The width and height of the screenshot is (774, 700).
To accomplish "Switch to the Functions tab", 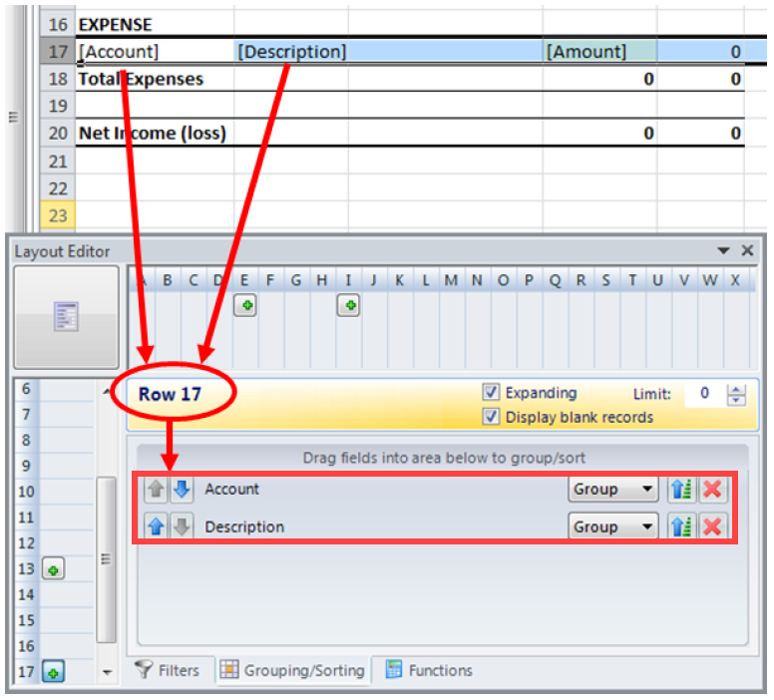I will coord(429,670).
